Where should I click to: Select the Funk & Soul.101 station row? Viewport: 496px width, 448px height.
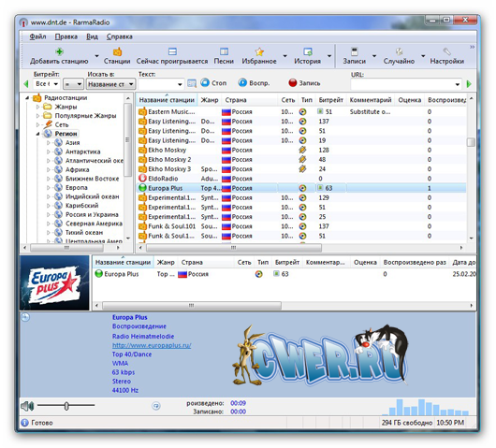click(x=302, y=226)
